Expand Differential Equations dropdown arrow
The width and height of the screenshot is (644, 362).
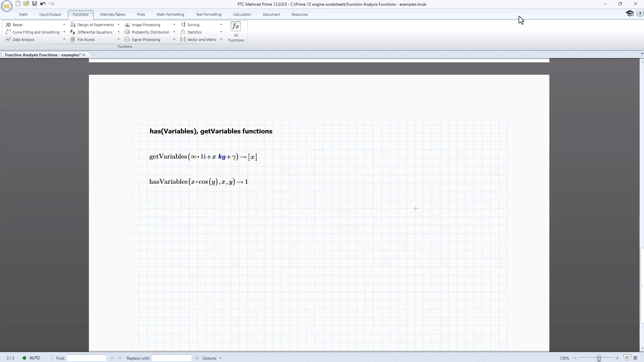tap(118, 32)
